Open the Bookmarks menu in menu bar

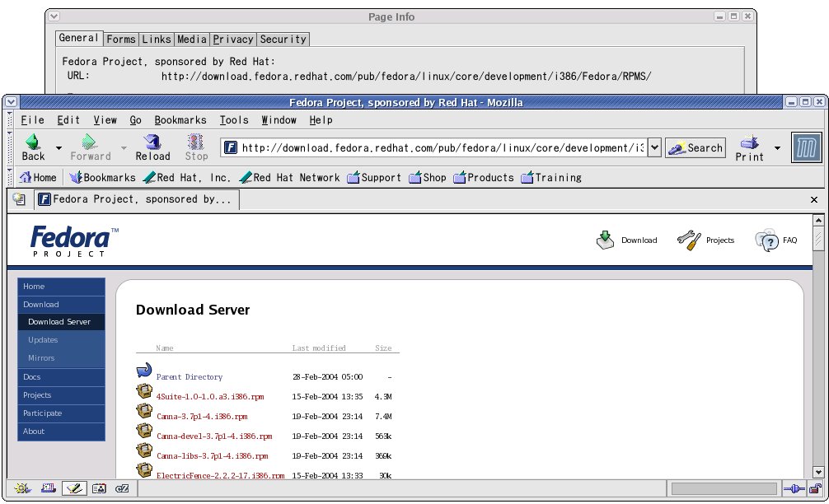coord(180,120)
